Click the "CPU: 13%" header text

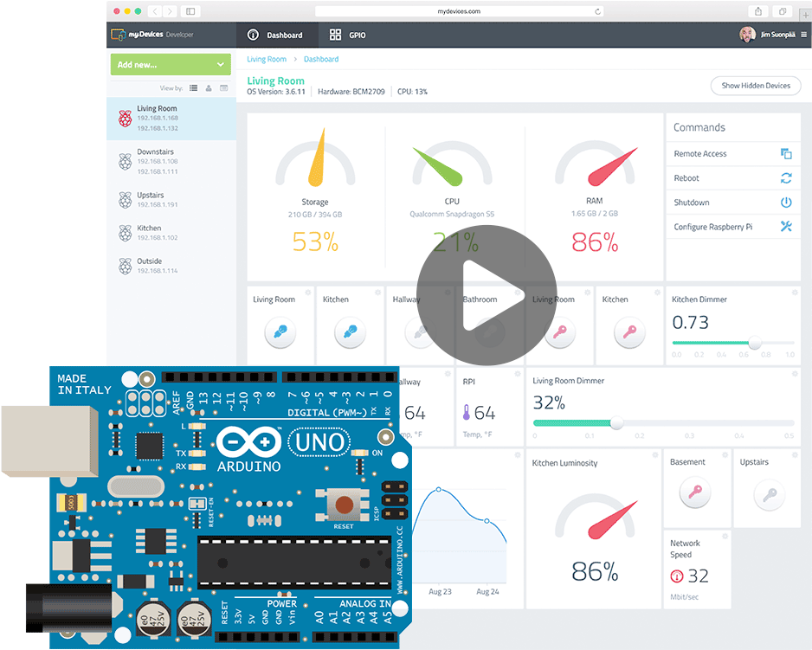coord(412,92)
